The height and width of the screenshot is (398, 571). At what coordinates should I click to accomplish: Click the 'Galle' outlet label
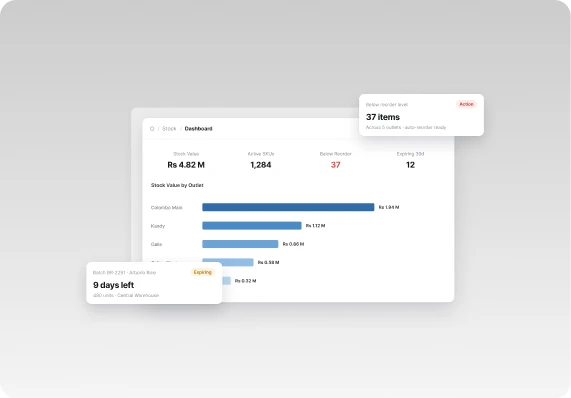tap(156, 244)
